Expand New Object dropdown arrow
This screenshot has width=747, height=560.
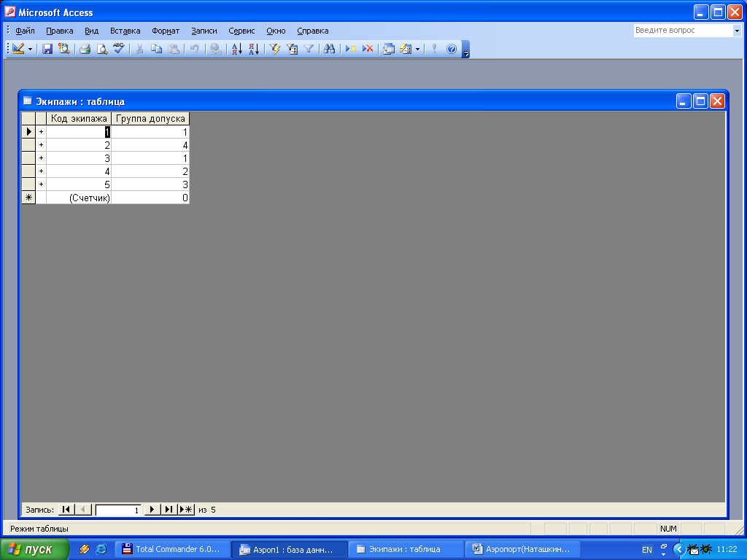click(418, 49)
